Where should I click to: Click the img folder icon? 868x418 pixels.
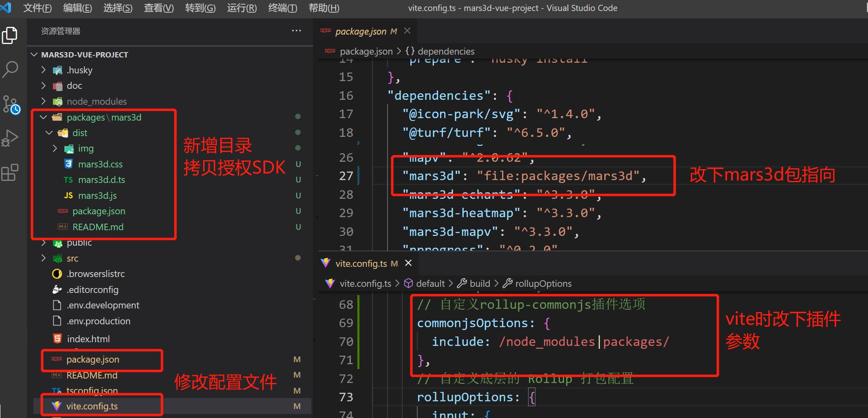(69, 149)
